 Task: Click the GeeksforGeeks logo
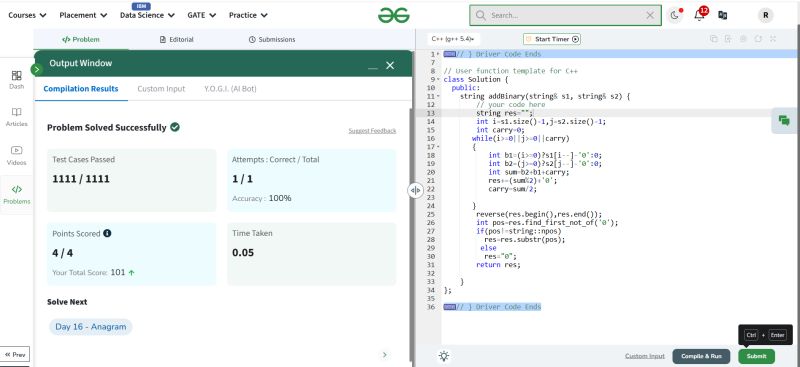coord(393,15)
